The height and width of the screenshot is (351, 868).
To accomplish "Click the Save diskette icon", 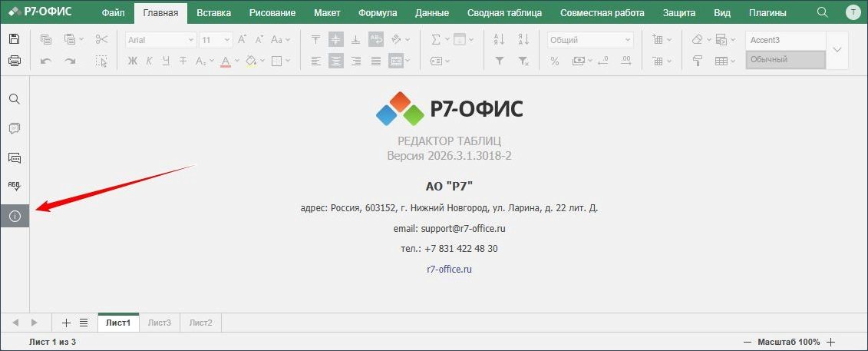I will [15, 39].
